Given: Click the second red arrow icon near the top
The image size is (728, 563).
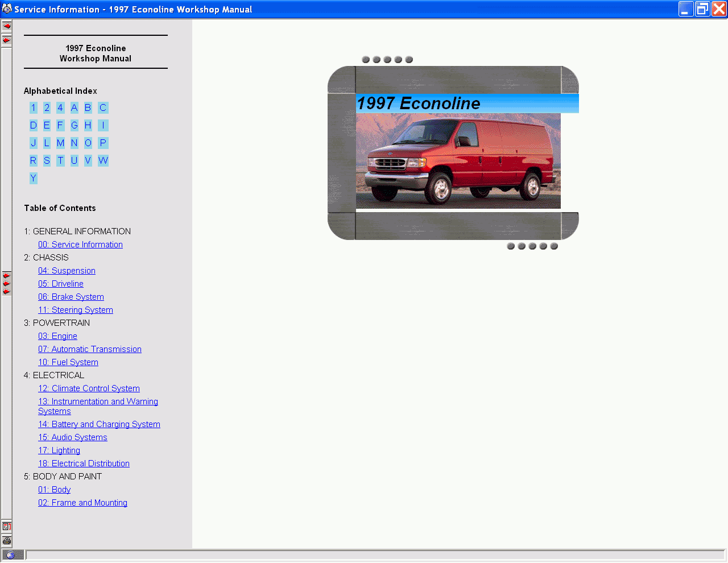Looking at the screenshot, I should 7,40.
